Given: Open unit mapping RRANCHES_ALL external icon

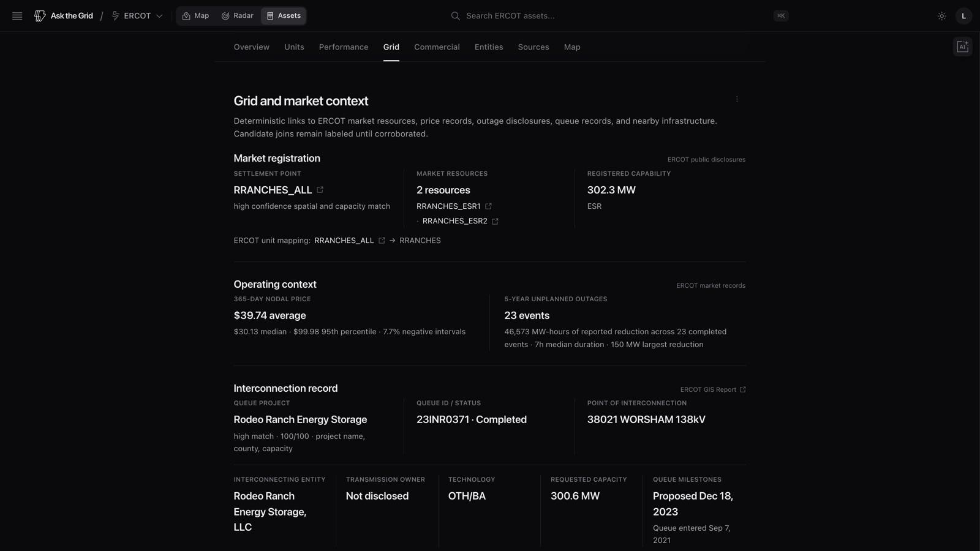Looking at the screenshot, I should [382, 241].
